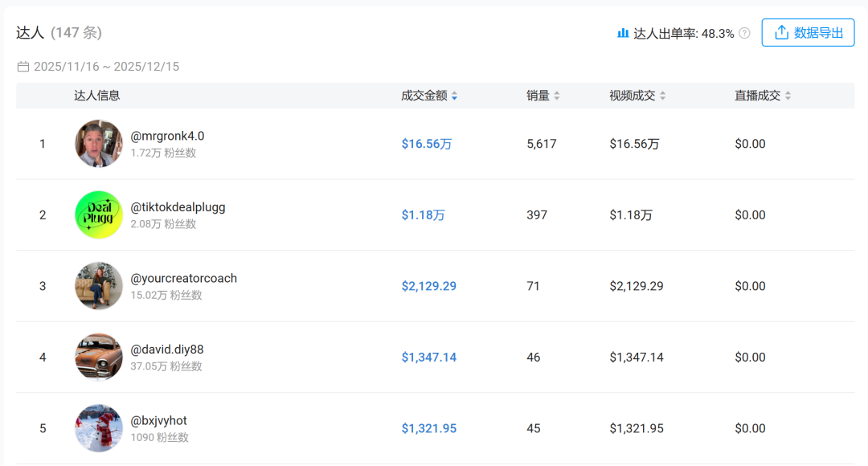The height and width of the screenshot is (466, 868).
Task: Open the question mark help tooltip
Action: (743, 33)
